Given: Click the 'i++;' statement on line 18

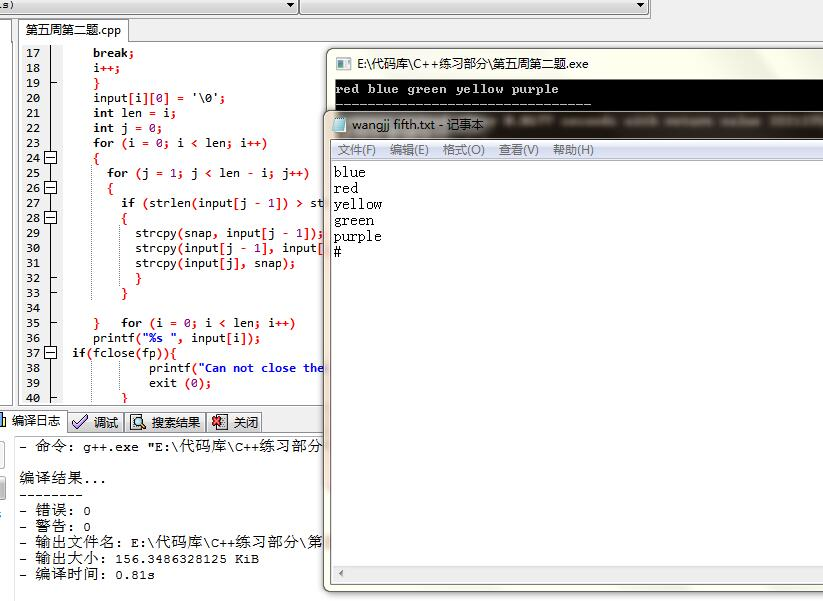Looking at the screenshot, I should pos(107,68).
